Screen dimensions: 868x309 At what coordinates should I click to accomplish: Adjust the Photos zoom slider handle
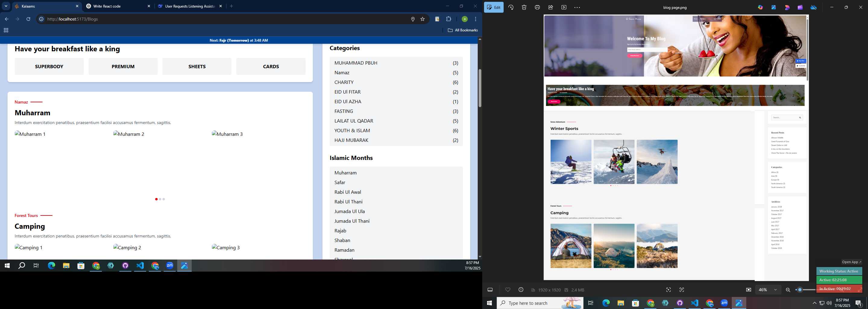point(800,290)
